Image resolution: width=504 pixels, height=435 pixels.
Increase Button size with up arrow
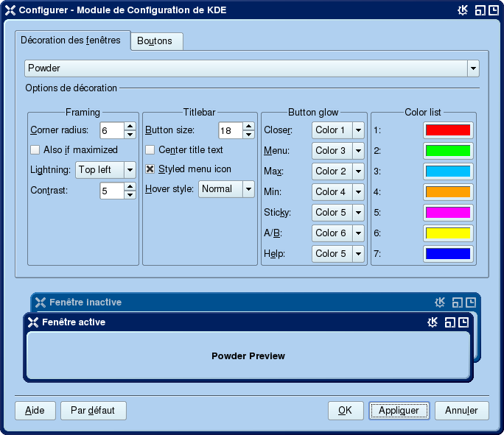[x=248, y=126]
